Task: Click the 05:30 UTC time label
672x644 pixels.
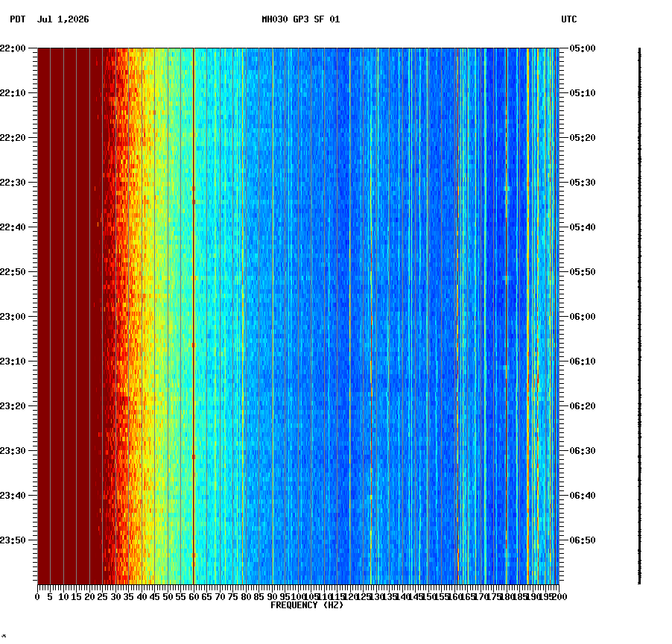Action: click(x=583, y=182)
